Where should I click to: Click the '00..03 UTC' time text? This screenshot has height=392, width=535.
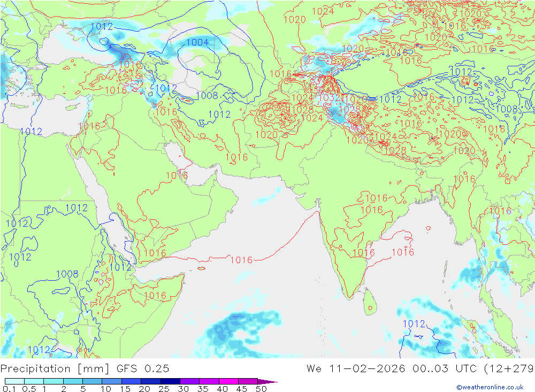[x=445, y=368]
